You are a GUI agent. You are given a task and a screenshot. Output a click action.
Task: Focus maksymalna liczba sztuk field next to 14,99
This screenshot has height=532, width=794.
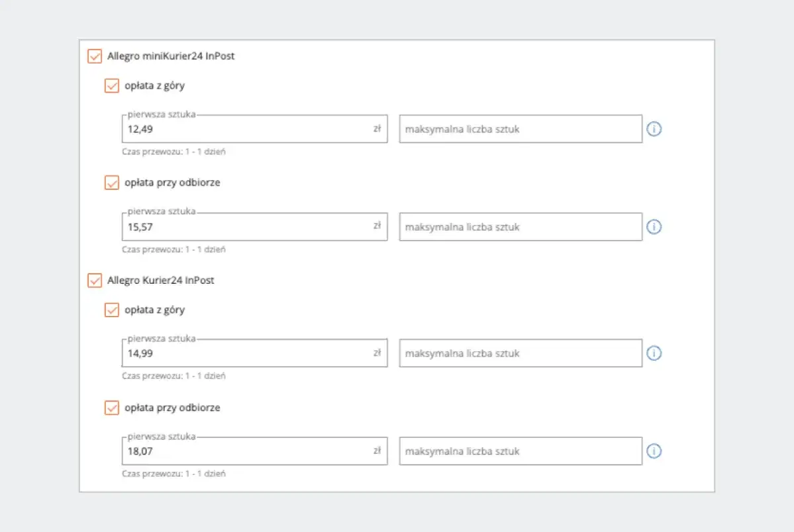(x=521, y=353)
